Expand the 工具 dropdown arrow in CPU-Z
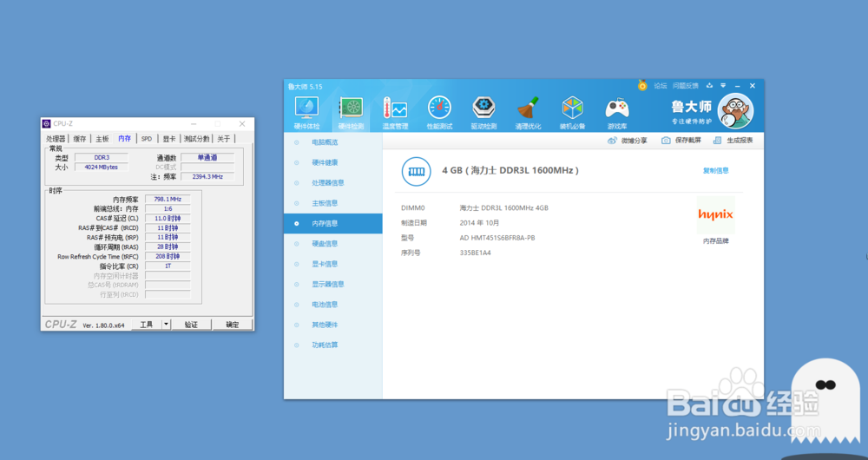This screenshot has width=868, height=460. coord(166,325)
